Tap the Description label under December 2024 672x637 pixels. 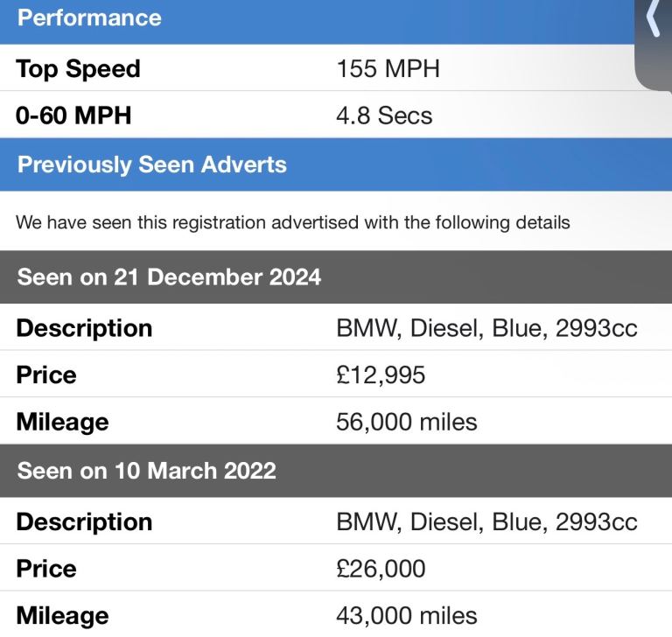[84, 329]
